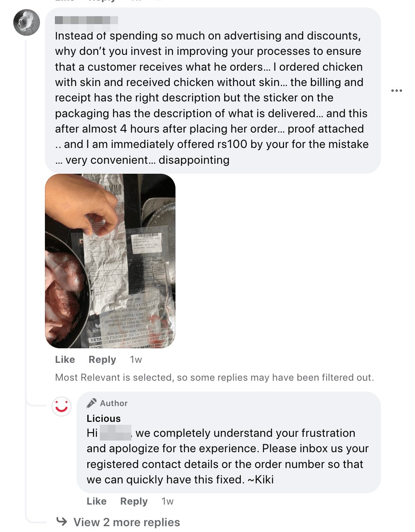The width and height of the screenshot is (415, 532).
Task: Click the Licious smiley logo avatar
Action: (x=62, y=406)
